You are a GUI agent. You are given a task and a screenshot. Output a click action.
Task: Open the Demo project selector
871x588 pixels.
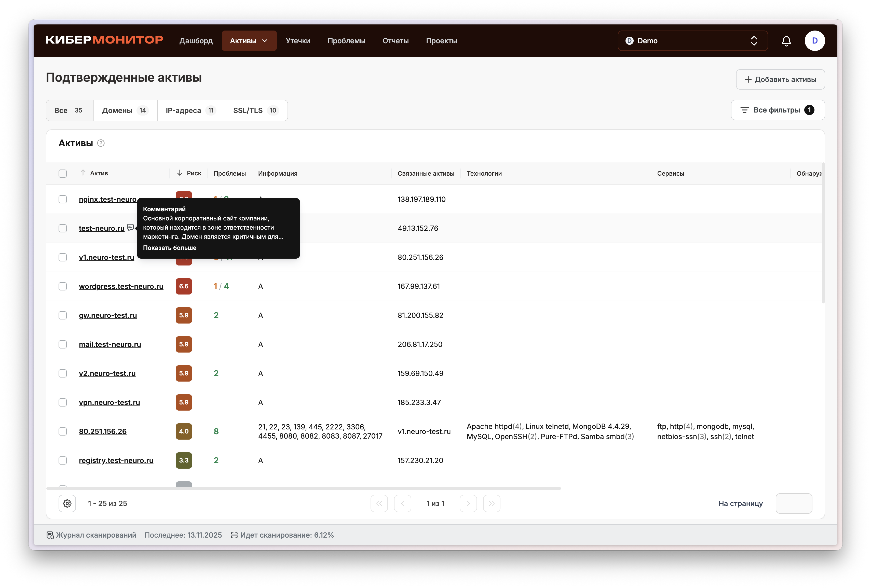pos(692,41)
